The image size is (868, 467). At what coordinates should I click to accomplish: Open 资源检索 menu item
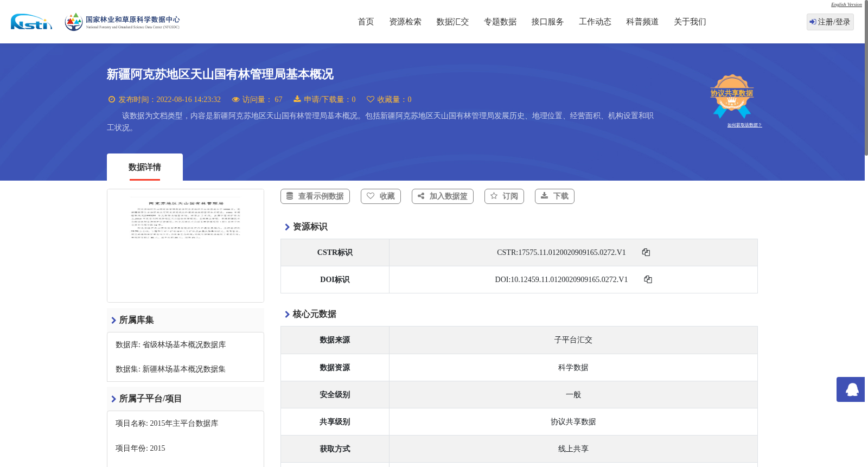pyautogui.click(x=405, y=22)
